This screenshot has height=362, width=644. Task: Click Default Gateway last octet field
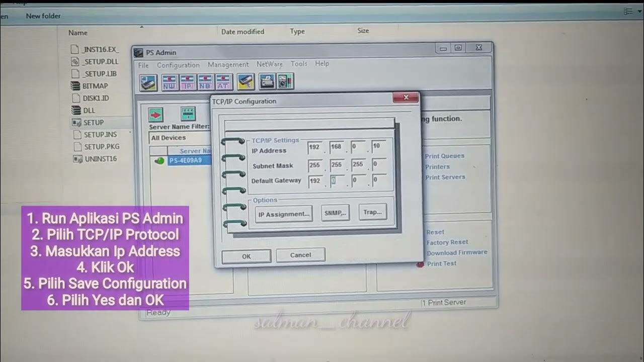coord(379,179)
